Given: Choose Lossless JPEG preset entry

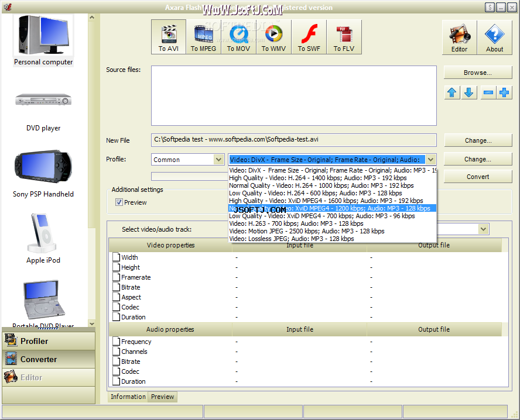Looking at the screenshot, I should (x=332, y=239).
